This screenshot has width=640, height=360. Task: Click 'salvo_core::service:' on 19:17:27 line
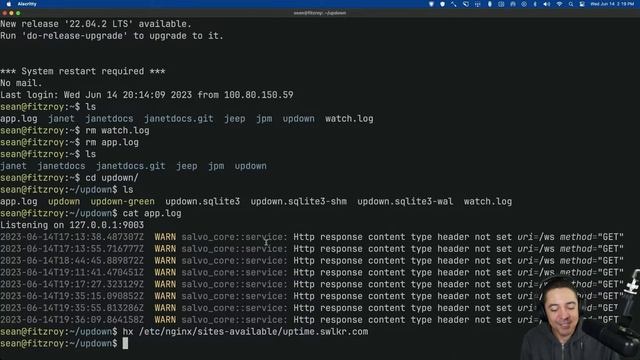[x=234, y=284]
